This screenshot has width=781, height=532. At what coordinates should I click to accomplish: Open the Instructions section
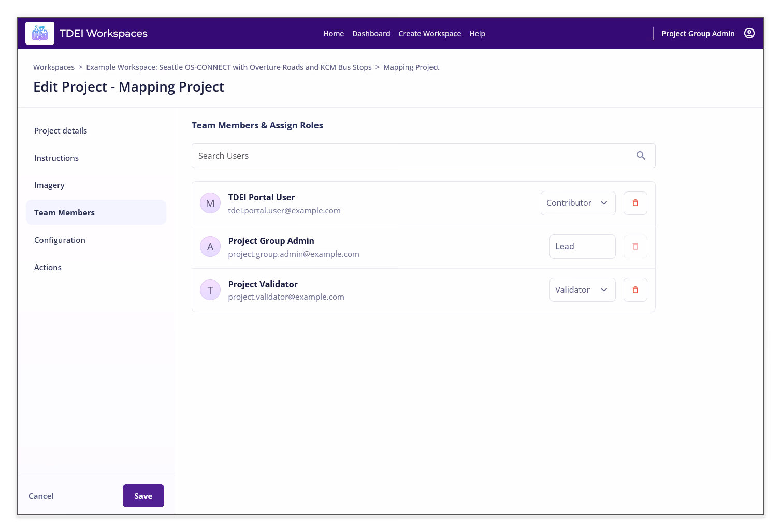point(96,158)
